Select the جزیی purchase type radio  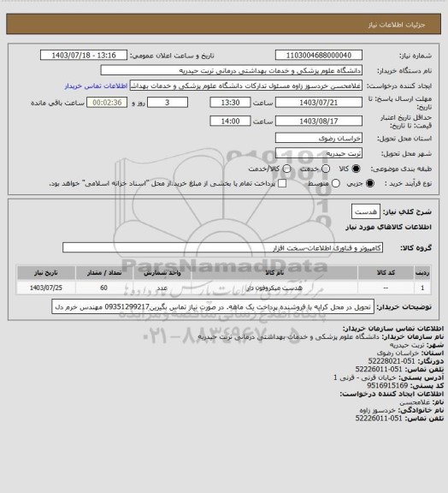tap(370, 183)
